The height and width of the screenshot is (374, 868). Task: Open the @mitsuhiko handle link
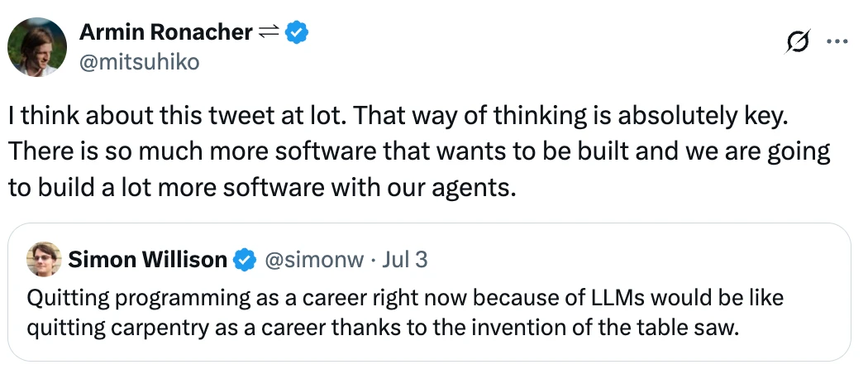pos(140,61)
